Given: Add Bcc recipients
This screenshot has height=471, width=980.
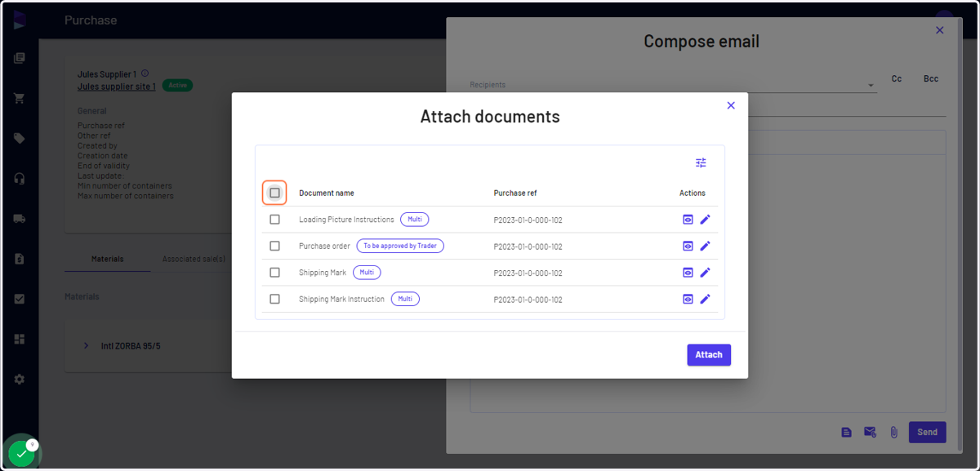Looking at the screenshot, I should tap(931, 79).
